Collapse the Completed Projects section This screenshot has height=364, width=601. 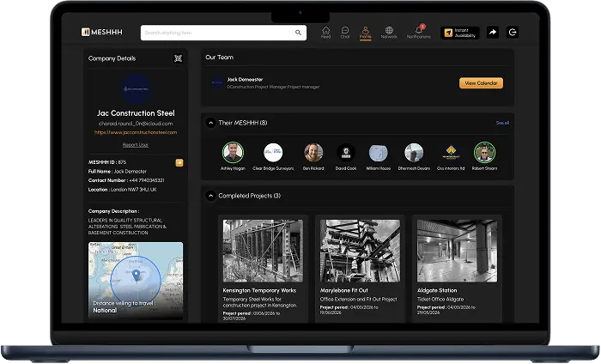click(210, 196)
